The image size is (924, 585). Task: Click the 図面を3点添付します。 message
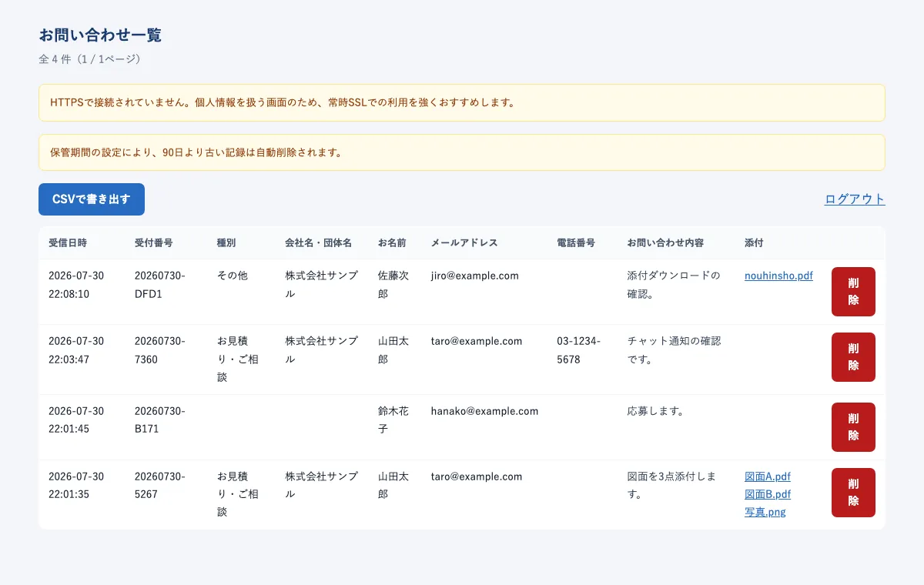(672, 486)
